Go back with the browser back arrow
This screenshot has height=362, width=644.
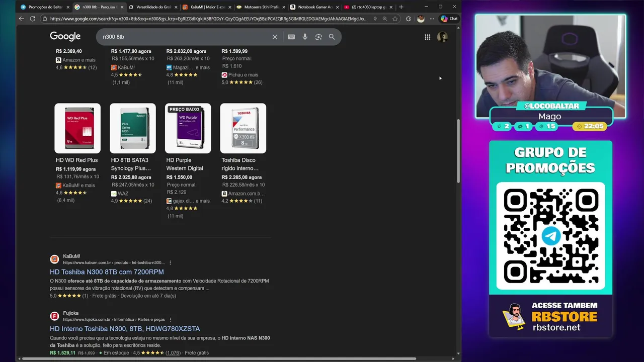point(21,19)
